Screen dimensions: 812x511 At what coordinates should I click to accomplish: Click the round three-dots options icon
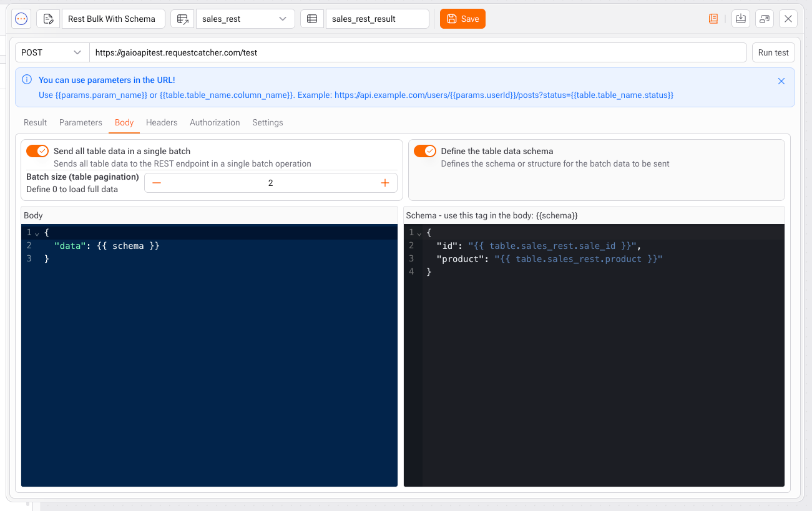click(21, 19)
